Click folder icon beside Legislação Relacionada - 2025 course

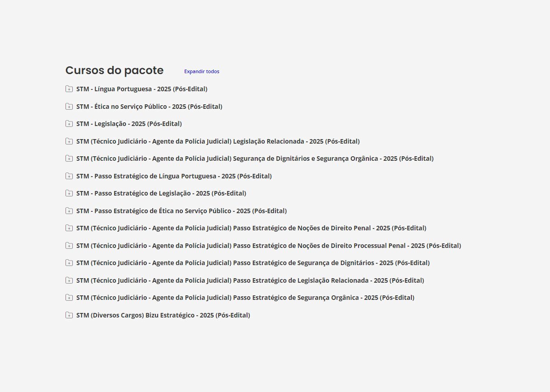tap(69, 141)
